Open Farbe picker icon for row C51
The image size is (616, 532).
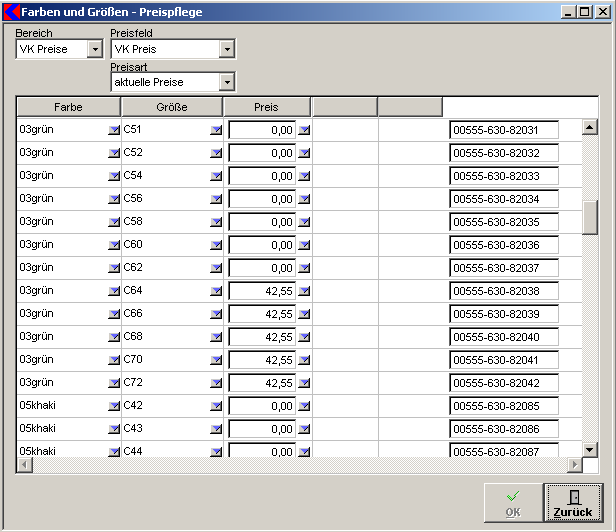click(114, 130)
